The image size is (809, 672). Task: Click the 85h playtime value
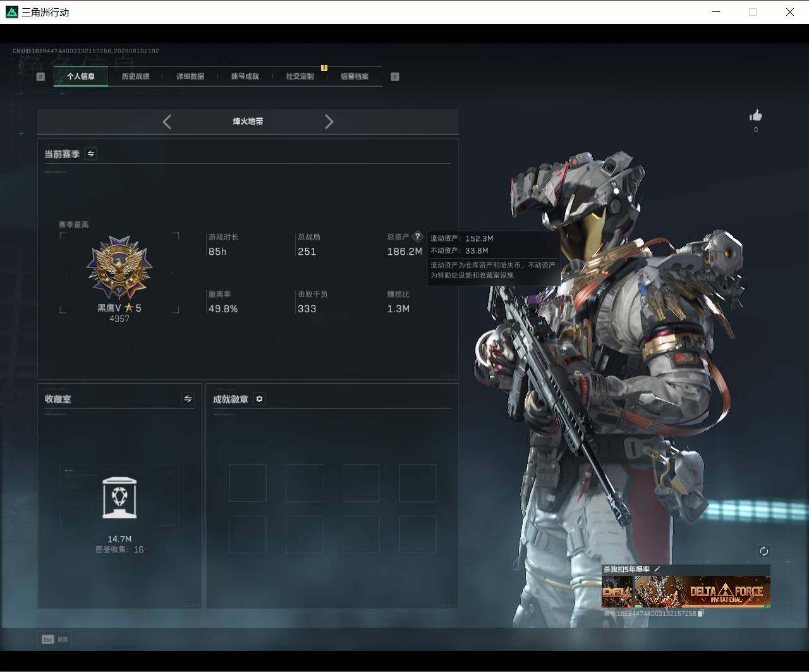(x=217, y=252)
